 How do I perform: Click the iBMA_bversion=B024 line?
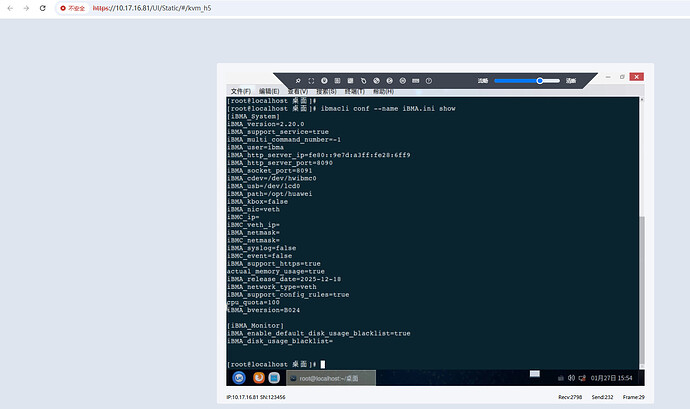[x=263, y=310]
